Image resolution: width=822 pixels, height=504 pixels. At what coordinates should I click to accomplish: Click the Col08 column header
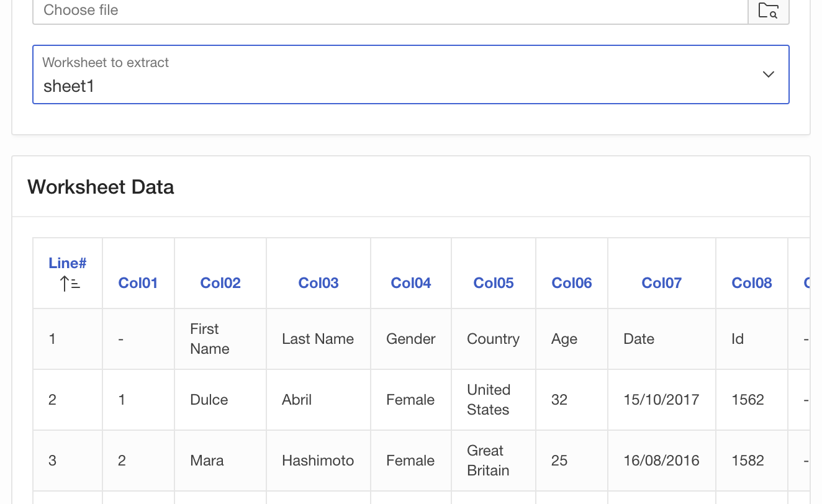(752, 283)
